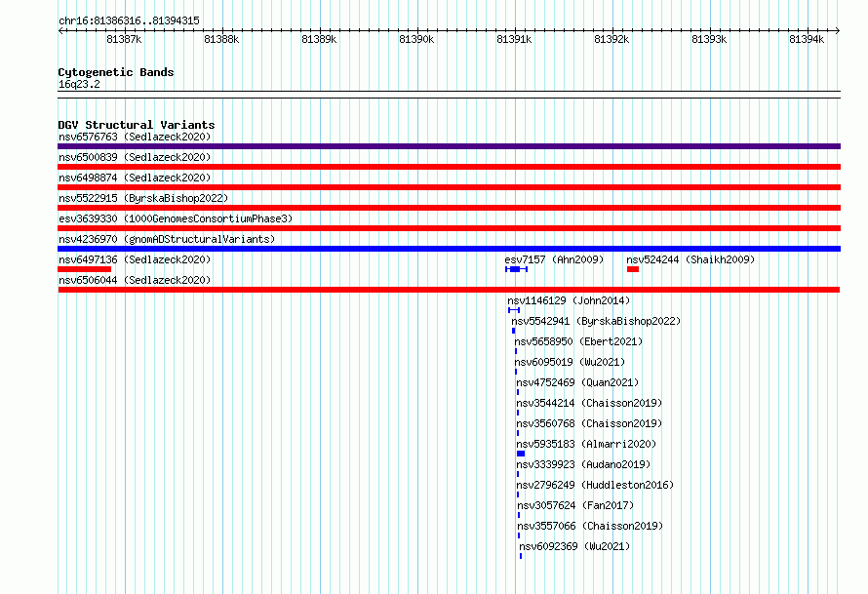
Task: Click the nsv1146129 blue variant glyph
Action: 514,310
